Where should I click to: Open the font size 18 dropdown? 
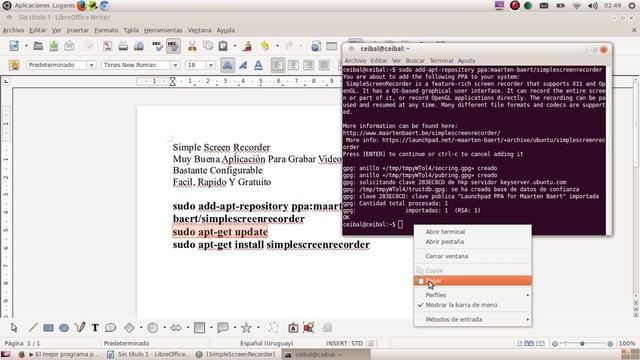(x=211, y=65)
